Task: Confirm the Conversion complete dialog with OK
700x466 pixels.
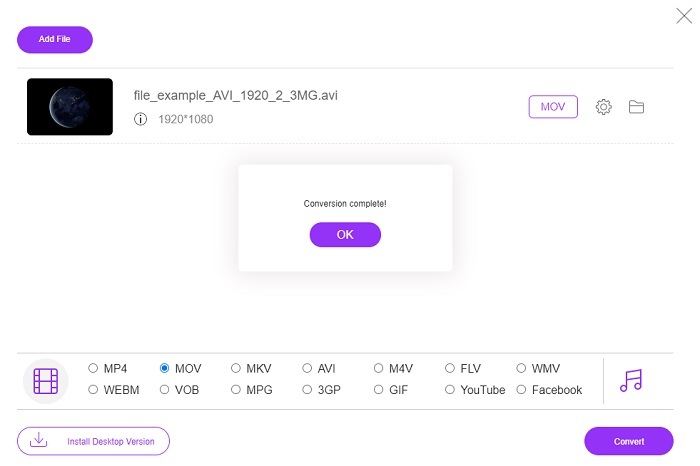Action: pos(345,235)
